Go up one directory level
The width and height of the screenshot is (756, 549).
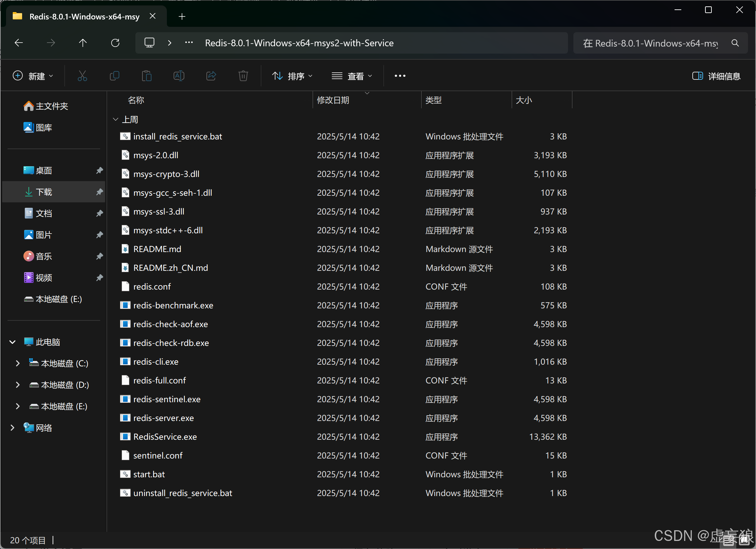pos(83,43)
